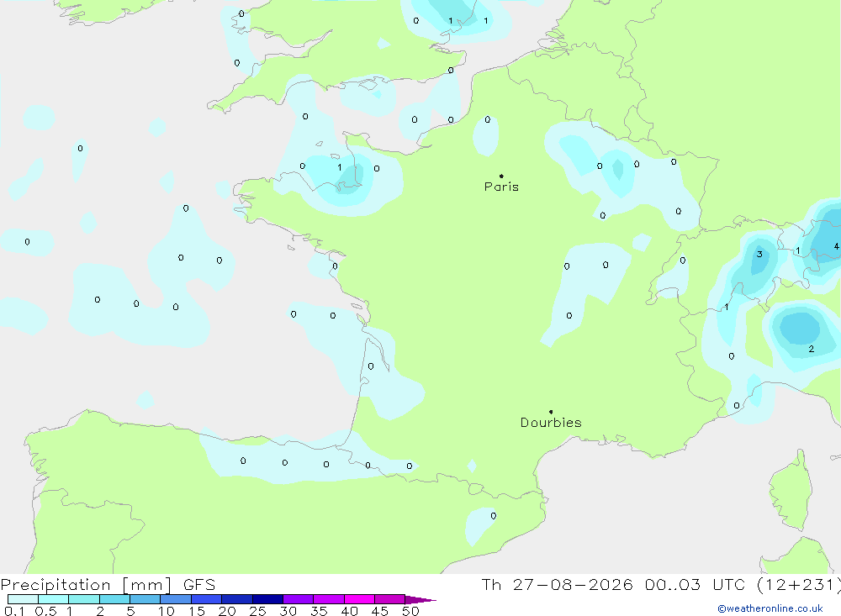Viewport: 841px width, 616px height.
Task: Select the black dot marker above Paris
Action: click(x=501, y=176)
